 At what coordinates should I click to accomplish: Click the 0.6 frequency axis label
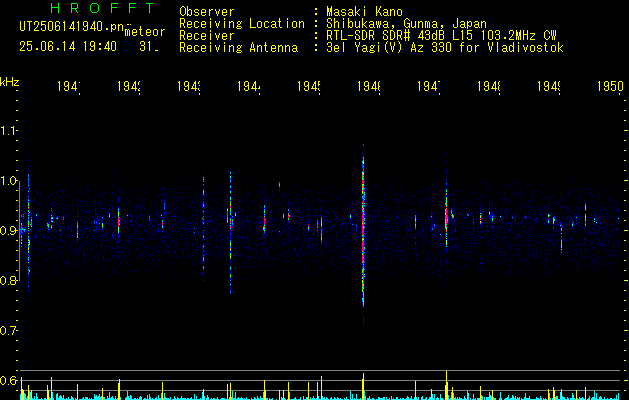pos(8,381)
